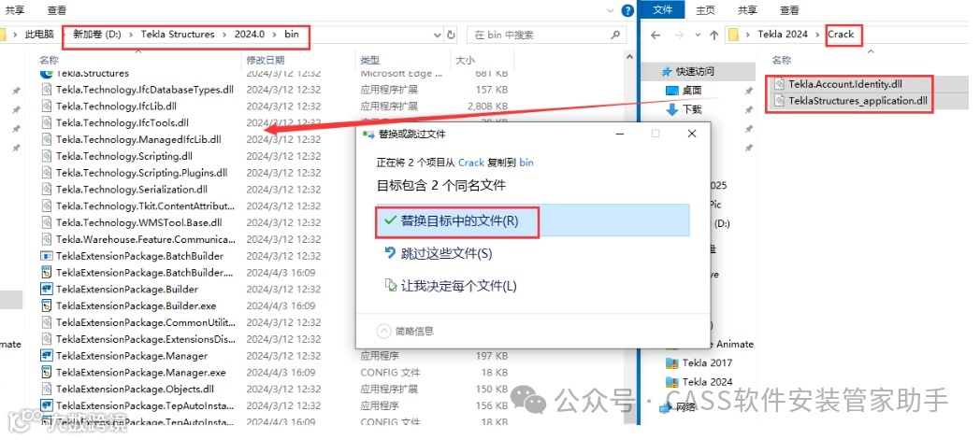Screen dimensions: 980x440
Task: Click 2024.0 breadcrumb in address bar
Action: (250, 35)
